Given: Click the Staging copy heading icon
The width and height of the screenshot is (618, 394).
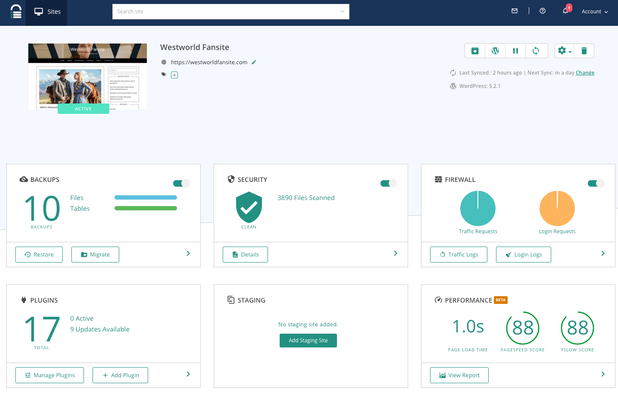Looking at the screenshot, I should [231, 300].
